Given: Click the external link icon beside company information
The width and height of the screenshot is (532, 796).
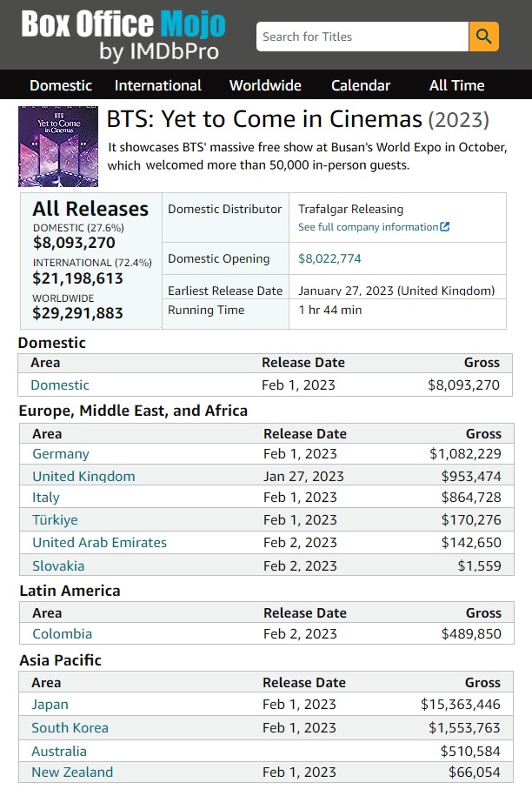Looking at the screenshot, I should pyautogui.click(x=445, y=227).
